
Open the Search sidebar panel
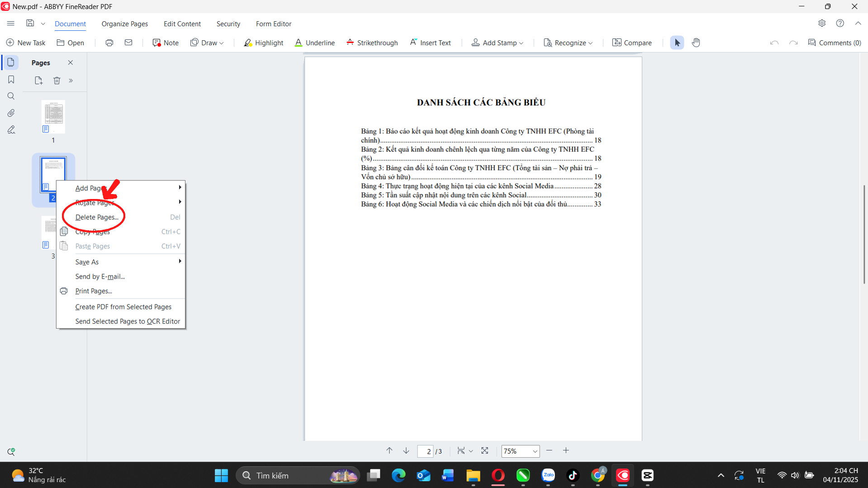tap(11, 96)
